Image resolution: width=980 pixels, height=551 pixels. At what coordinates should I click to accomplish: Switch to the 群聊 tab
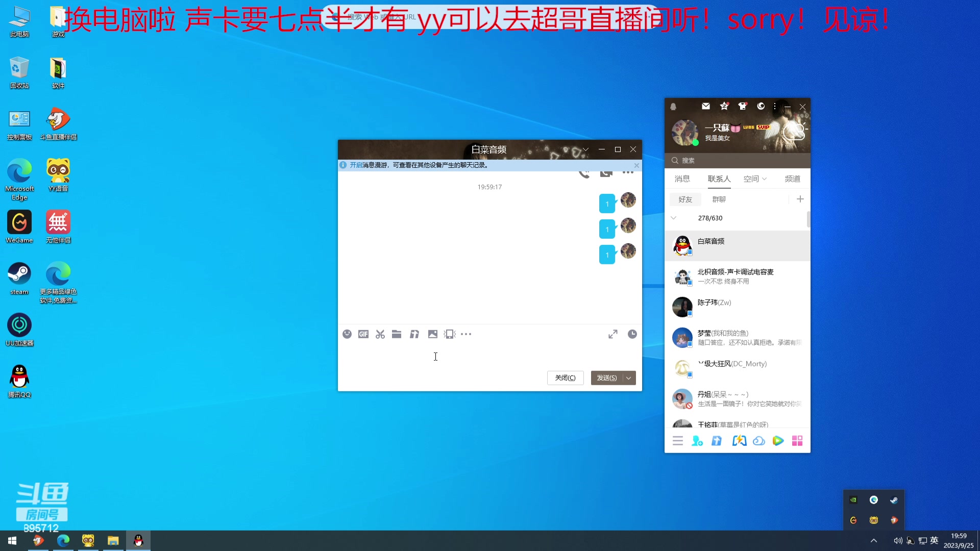(x=719, y=199)
